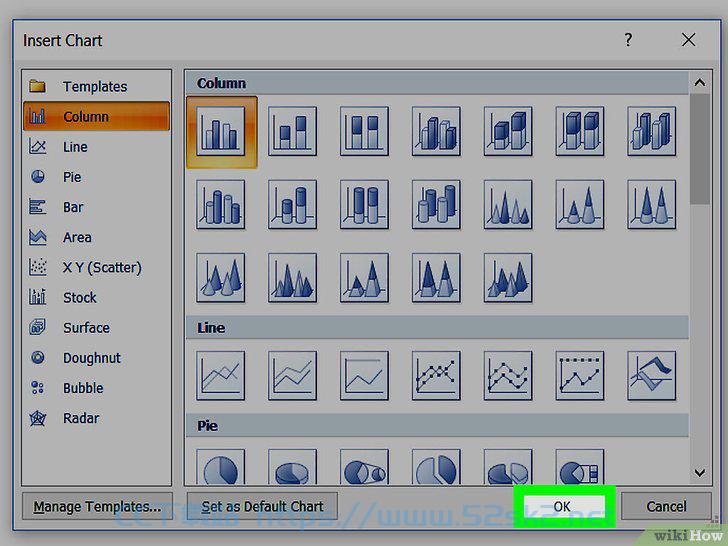This screenshot has height=546, width=728.
Task: Choose the Exploded Pie chart
Action: (x=436, y=467)
